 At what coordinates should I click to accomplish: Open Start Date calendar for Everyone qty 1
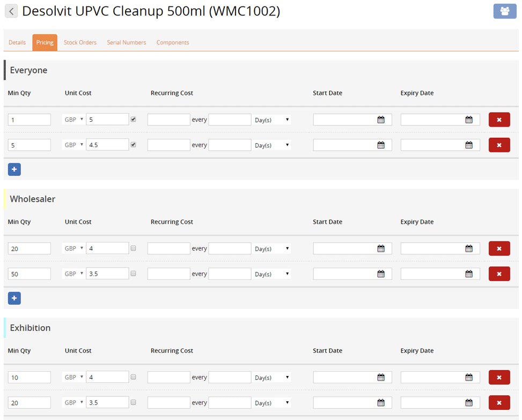pos(381,120)
